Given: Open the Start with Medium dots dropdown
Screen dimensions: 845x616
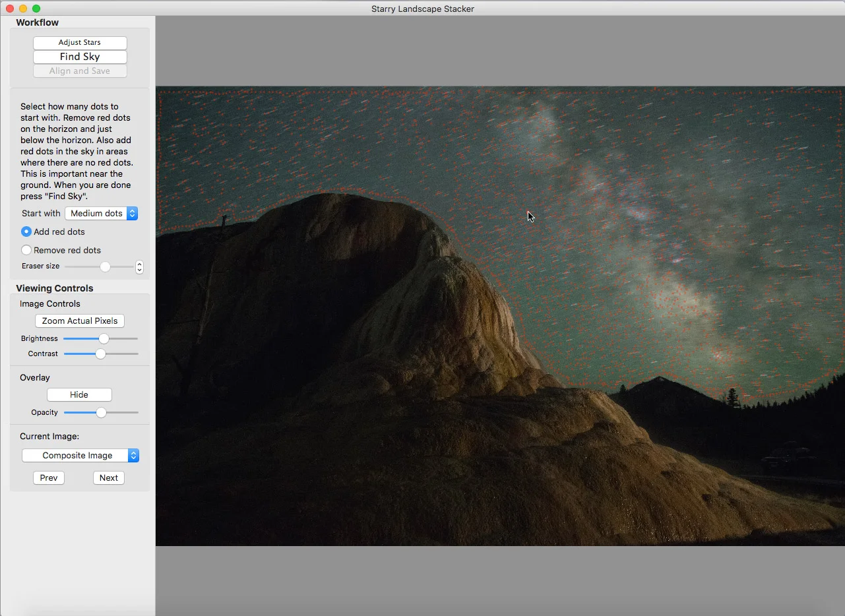Looking at the screenshot, I should [x=101, y=213].
